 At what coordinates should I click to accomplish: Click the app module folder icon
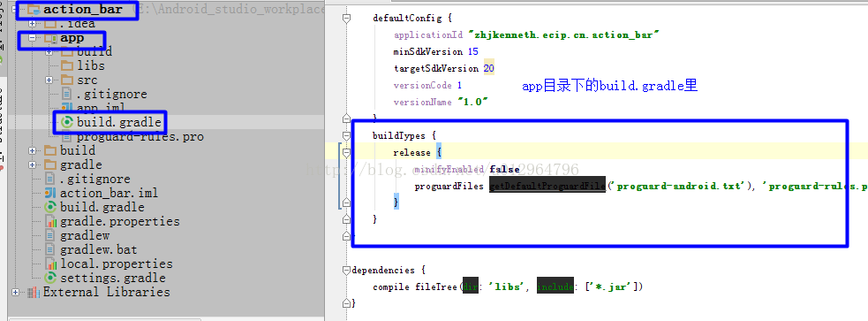click(51, 38)
